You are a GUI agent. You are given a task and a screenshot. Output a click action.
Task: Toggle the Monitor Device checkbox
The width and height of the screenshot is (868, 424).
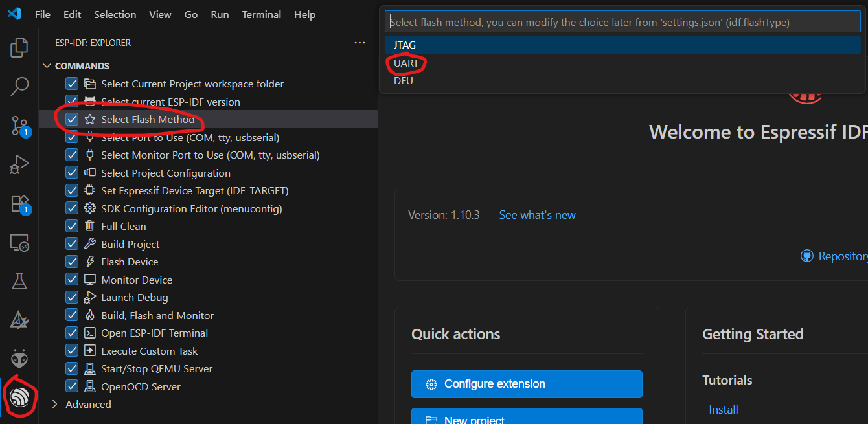coord(72,280)
